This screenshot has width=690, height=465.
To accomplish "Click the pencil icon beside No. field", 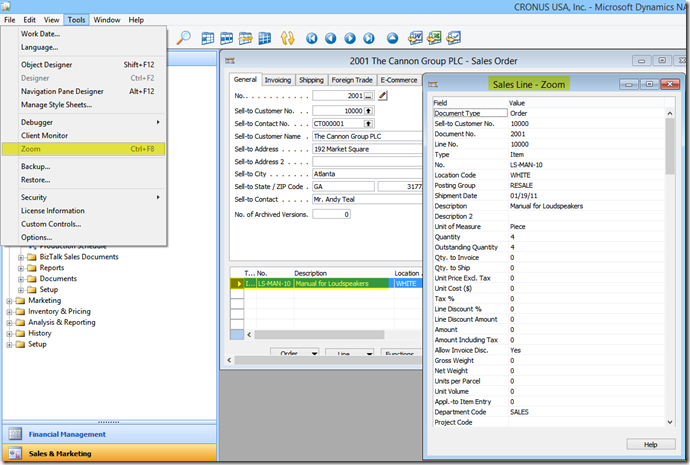I will tap(382, 96).
